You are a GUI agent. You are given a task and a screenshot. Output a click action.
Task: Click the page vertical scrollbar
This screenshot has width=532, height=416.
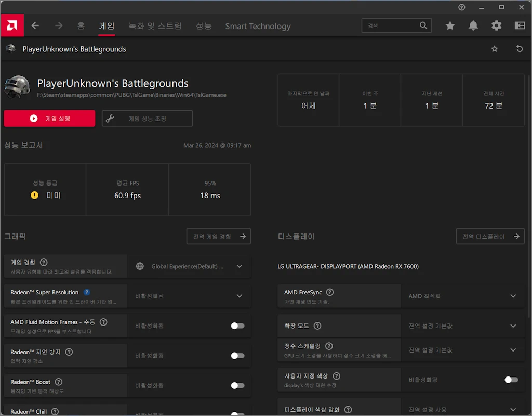(x=529, y=197)
